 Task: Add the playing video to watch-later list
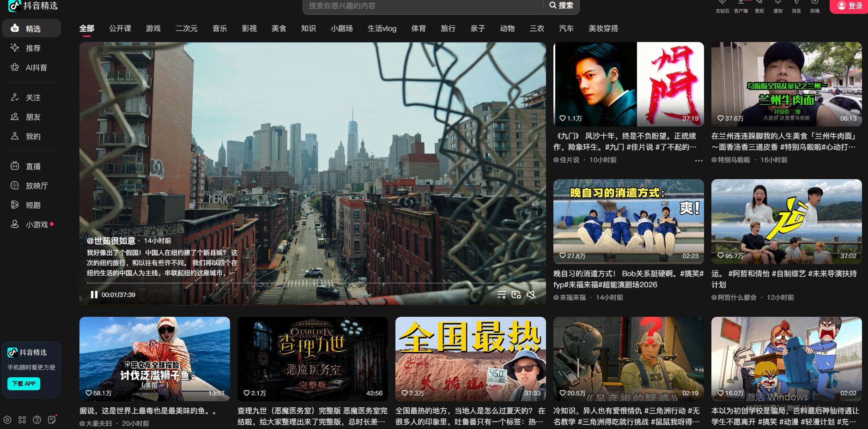pyautogui.click(x=502, y=295)
